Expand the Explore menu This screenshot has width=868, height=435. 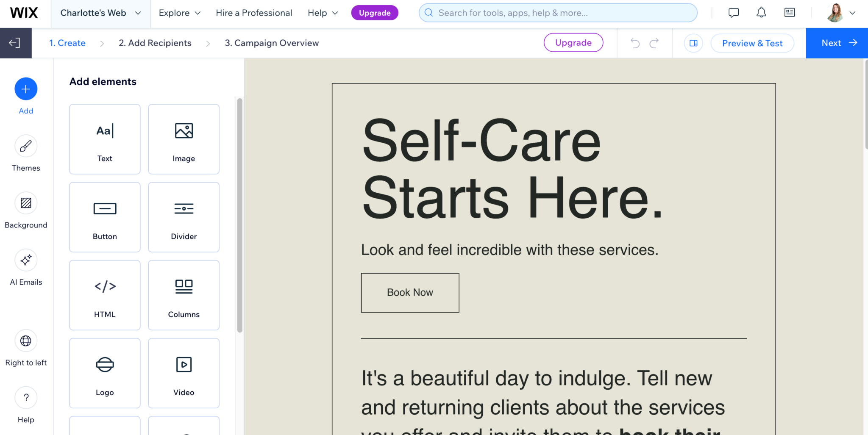point(179,13)
